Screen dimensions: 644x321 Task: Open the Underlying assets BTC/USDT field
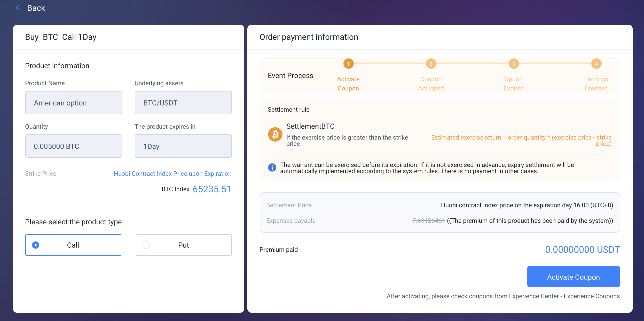pos(183,103)
